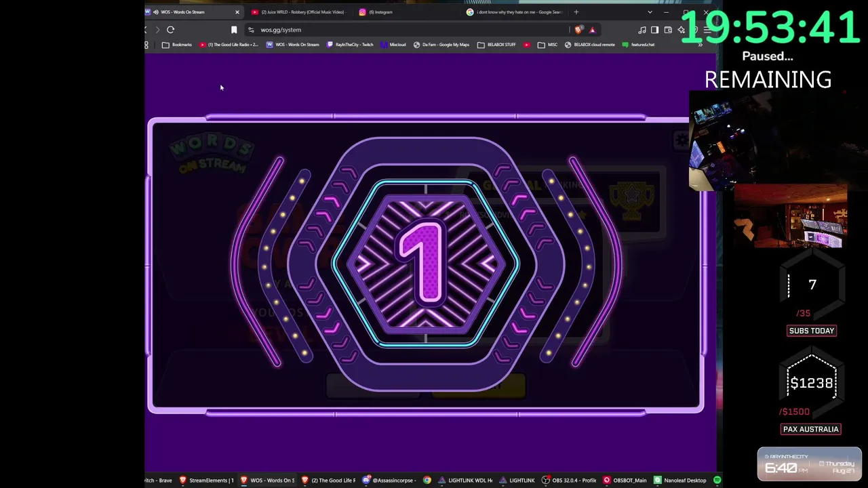
Task: Open the media control music note icon
Action: (x=642, y=30)
